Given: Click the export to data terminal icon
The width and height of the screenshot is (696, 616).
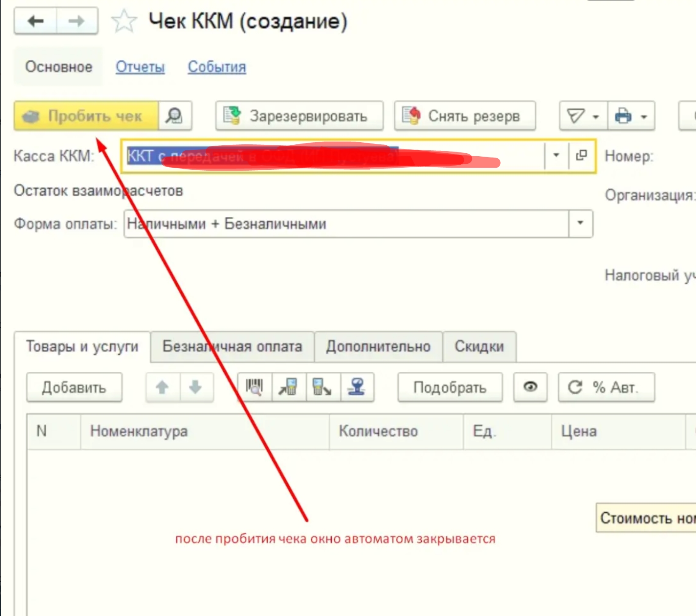Looking at the screenshot, I should point(323,387).
